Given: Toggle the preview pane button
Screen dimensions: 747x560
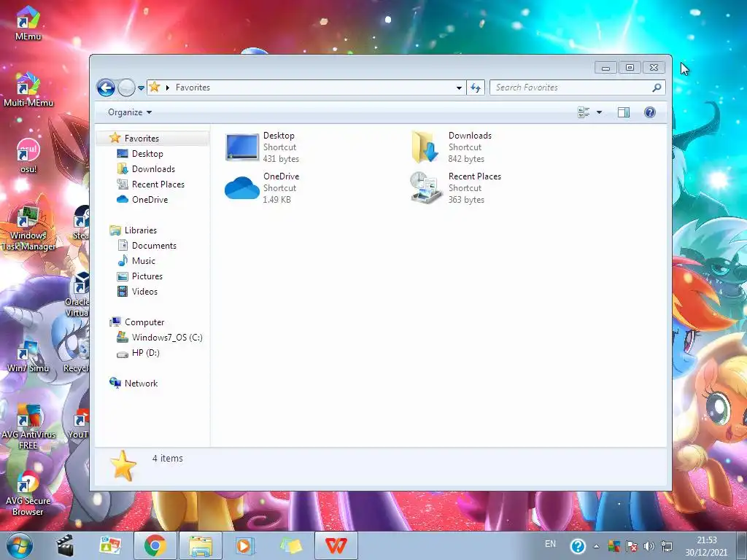Looking at the screenshot, I should pos(624,112).
